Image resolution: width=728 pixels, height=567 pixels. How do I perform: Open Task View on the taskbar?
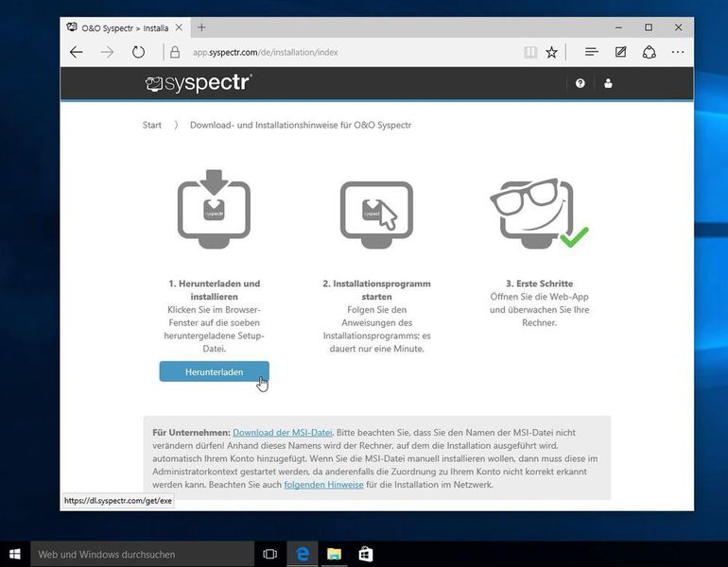[x=269, y=554]
